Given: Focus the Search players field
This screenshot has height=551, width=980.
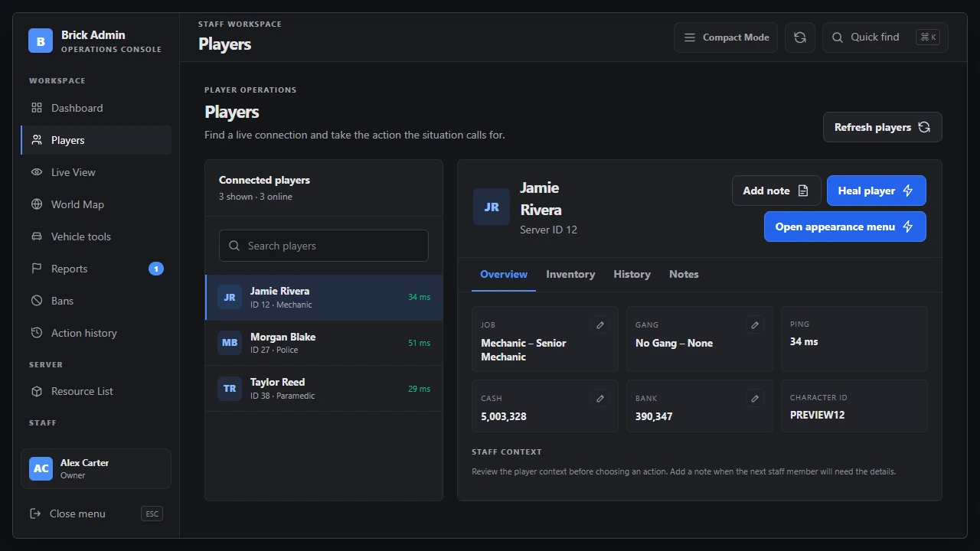Looking at the screenshot, I should [x=324, y=246].
